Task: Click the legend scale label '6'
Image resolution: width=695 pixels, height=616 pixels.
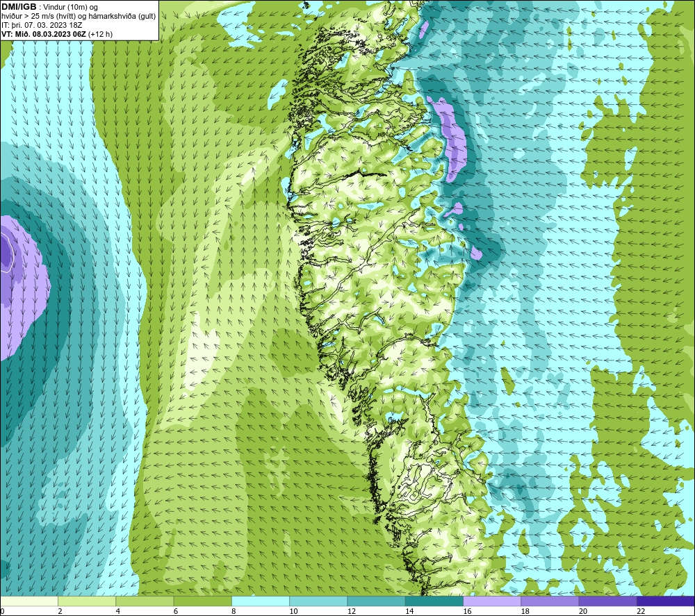Action: coord(176,611)
